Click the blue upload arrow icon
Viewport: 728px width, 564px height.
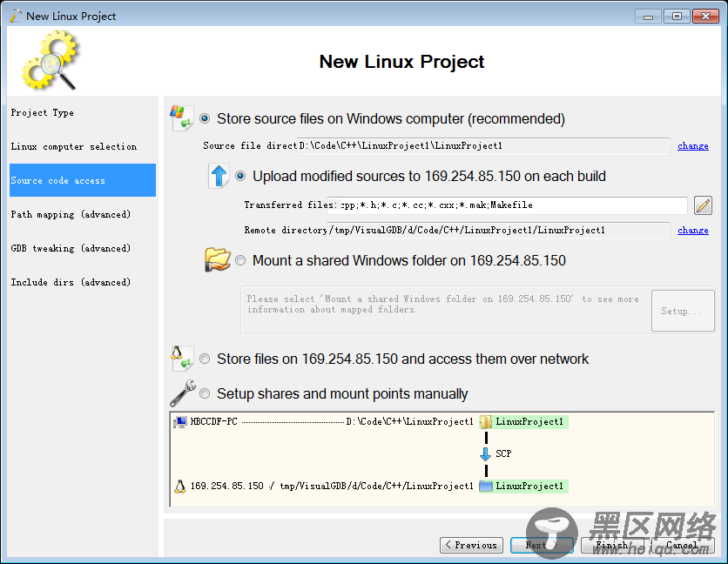click(x=219, y=176)
